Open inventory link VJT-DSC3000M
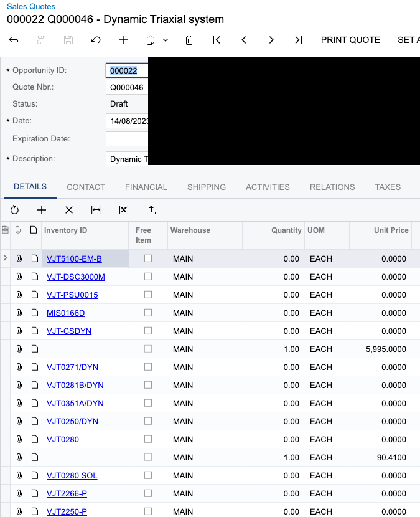The width and height of the screenshot is (420, 517). [x=76, y=277]
